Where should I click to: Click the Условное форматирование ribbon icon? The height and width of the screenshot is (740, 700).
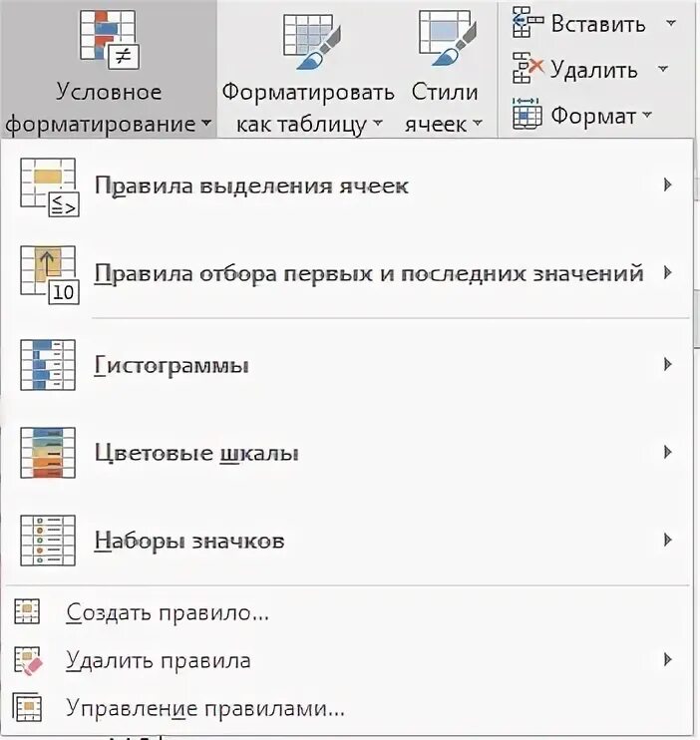pyautogui.click(x=107, y=38)
